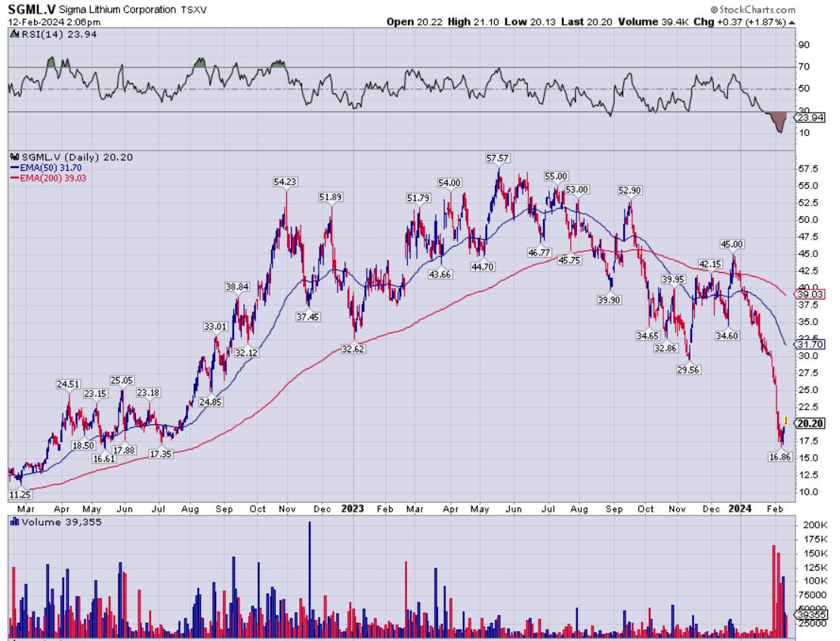Click the 18.50 trough label
840x641 pixels.
pyautogui.click(x=83, y=445)
